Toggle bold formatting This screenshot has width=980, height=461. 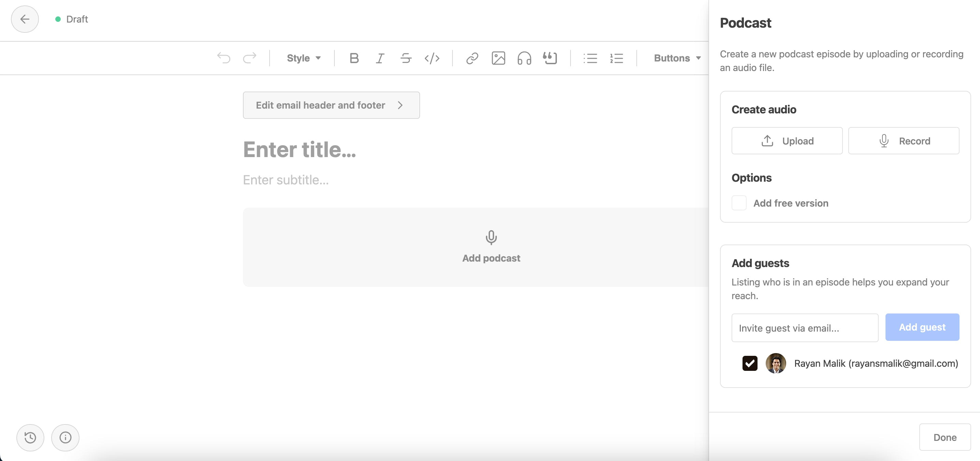354,58
